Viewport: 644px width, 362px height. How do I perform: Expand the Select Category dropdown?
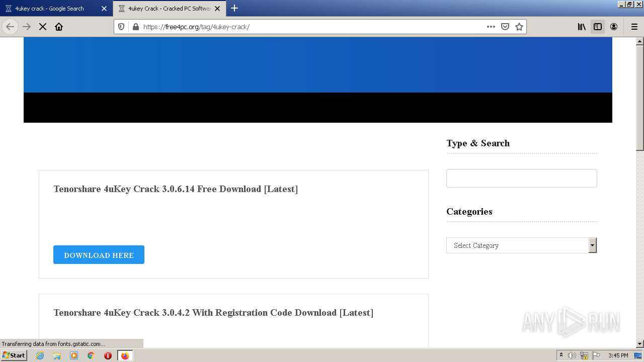521,245
